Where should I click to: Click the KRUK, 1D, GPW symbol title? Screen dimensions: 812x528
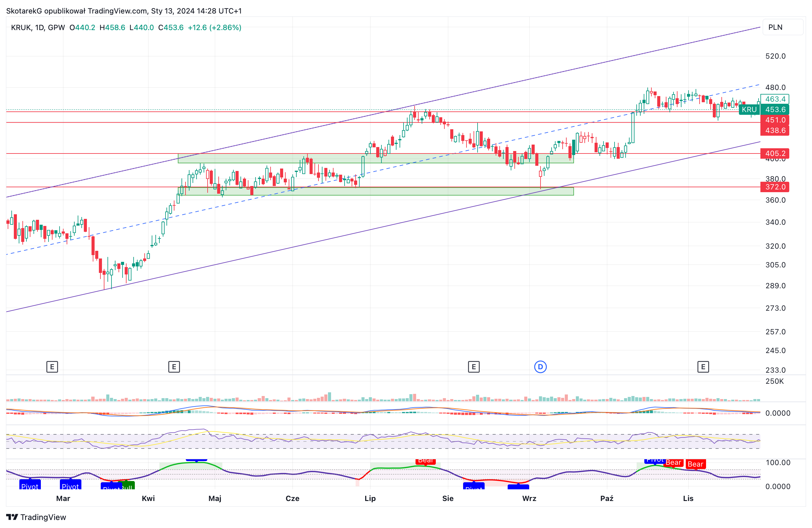tap(38, 28)
